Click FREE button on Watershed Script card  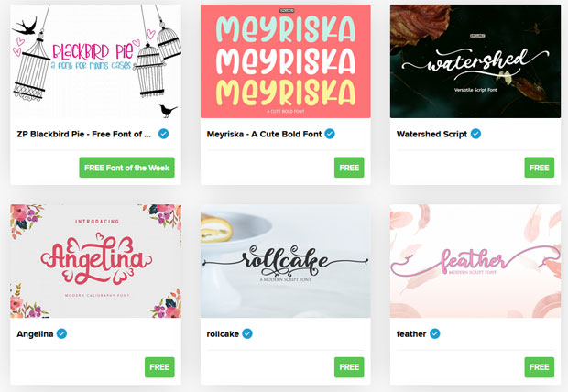[x=539, y=168]
